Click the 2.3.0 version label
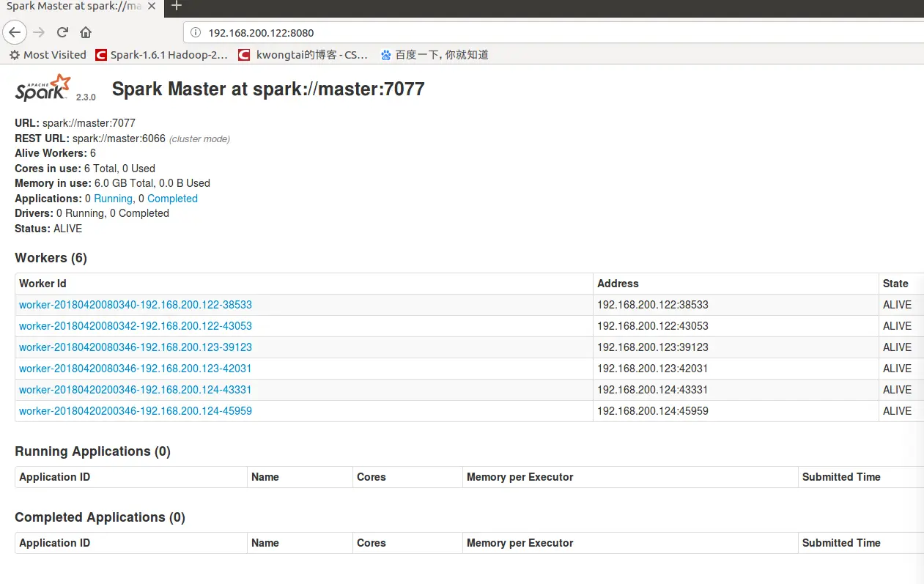The image size is (924, 584). [x=86, y=97]
